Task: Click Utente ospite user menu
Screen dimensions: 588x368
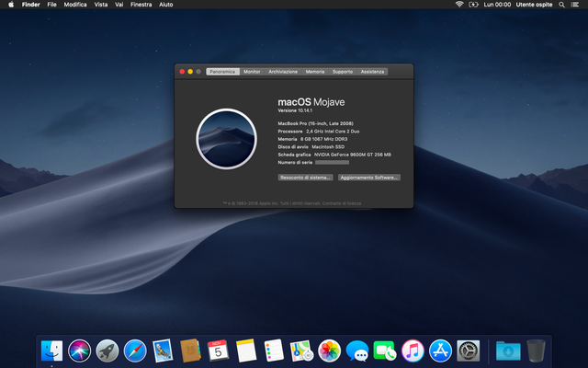Action: pyautogui.click(x=534, y=5)
